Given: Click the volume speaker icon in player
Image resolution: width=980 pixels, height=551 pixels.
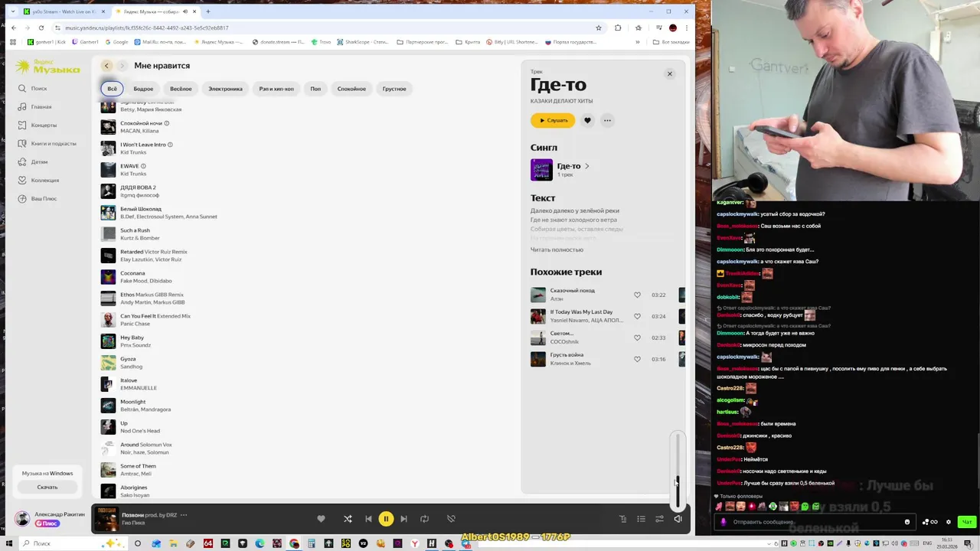Looking at the screenshot, I should [x=678, y=519].
